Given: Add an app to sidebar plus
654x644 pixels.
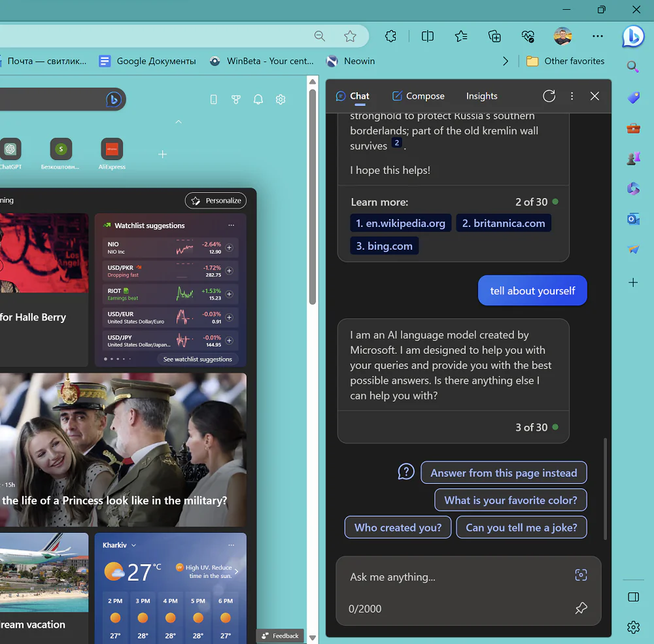Looking at the screenshot, I should (x=633, y=282).
